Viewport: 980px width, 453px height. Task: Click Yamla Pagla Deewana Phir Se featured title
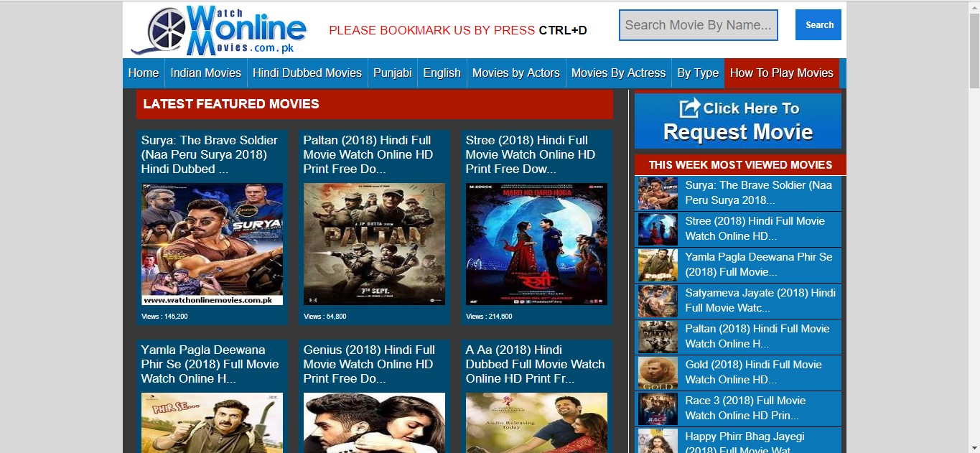coord(210,364)
